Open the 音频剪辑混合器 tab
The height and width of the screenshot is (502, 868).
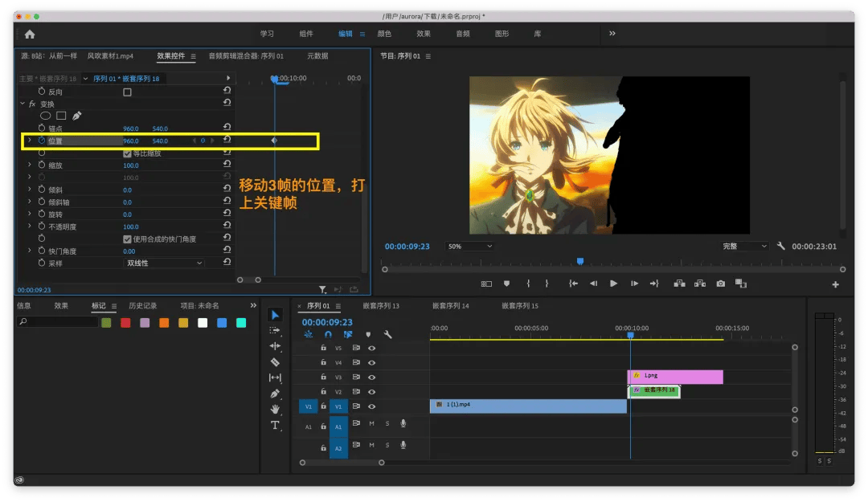point(246,56)
